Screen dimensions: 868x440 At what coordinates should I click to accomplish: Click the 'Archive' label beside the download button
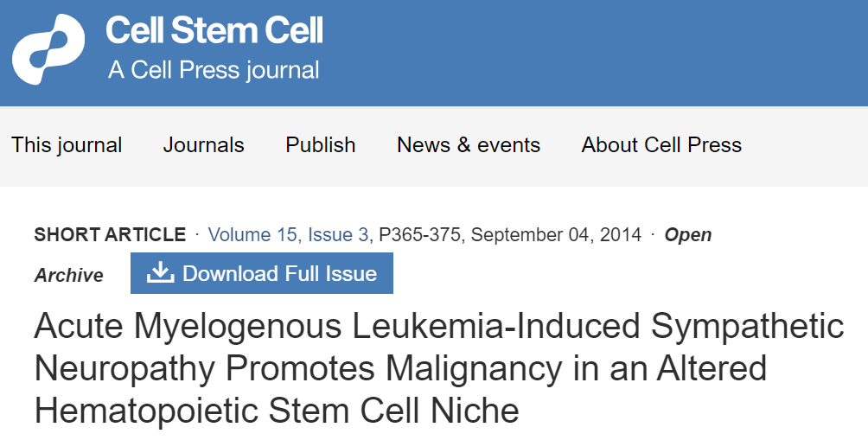pos(69,275)
